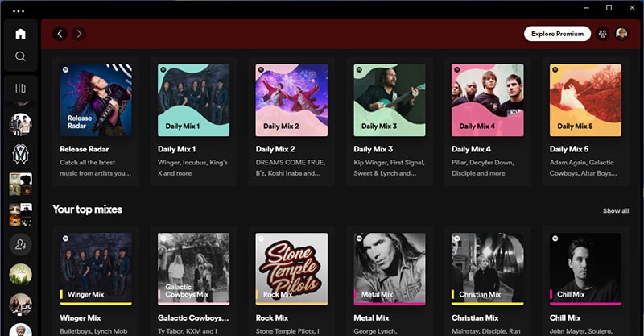Open sidebar library item with two people
The height and width of the screenshot is (336, 644).
(20, 124)
